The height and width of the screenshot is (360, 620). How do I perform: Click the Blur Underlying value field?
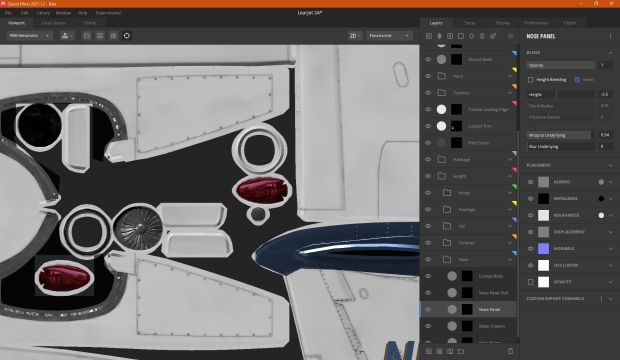point(605,146)
